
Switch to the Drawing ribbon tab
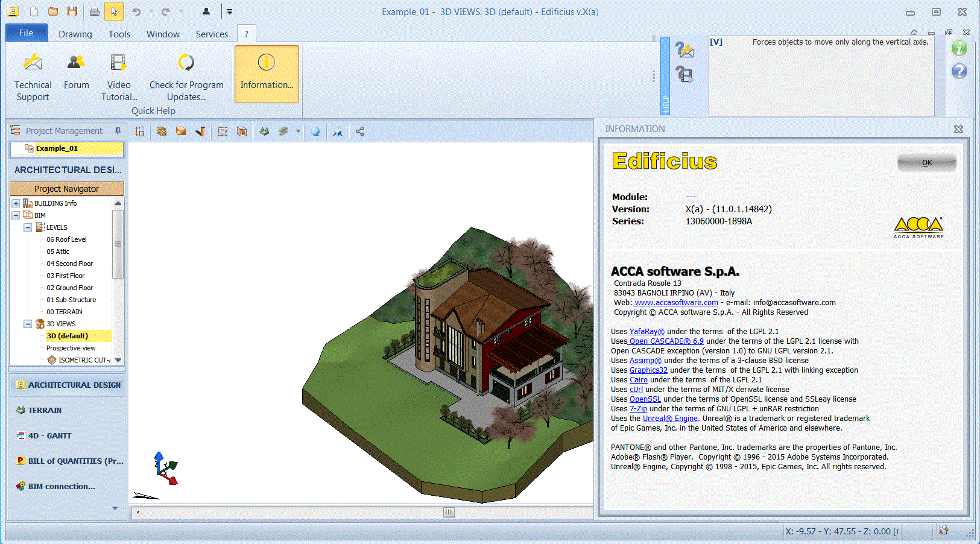pyautogui.click(x=75, y=34)
